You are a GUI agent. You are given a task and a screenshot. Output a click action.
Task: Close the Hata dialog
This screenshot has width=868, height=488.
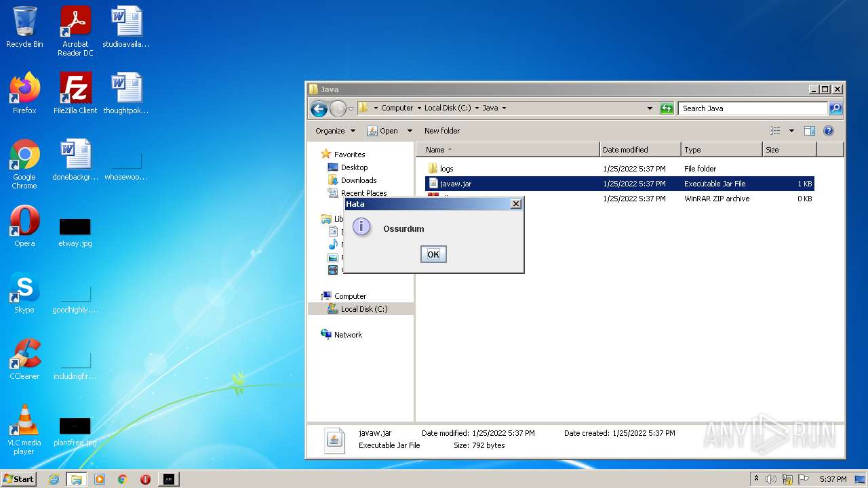(515, 204)
